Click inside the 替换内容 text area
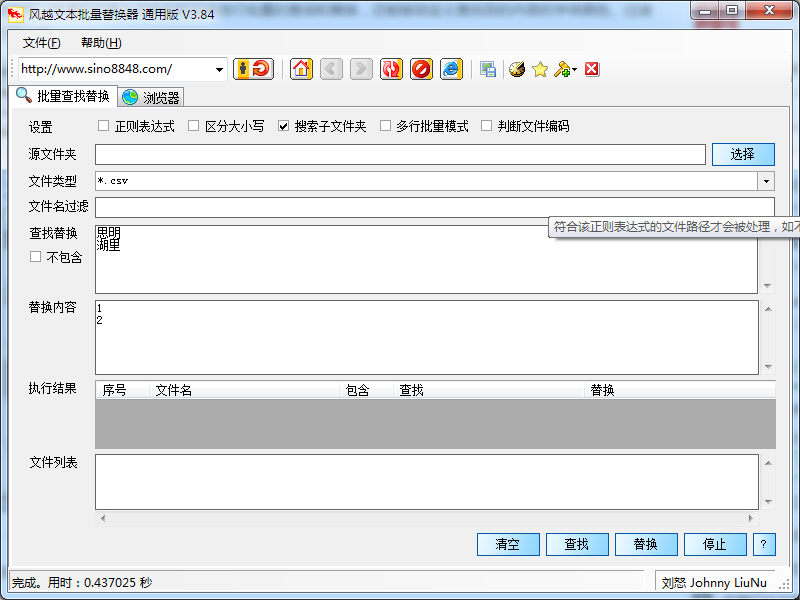The height and width of the screenshot is (600, 800). 427,337
